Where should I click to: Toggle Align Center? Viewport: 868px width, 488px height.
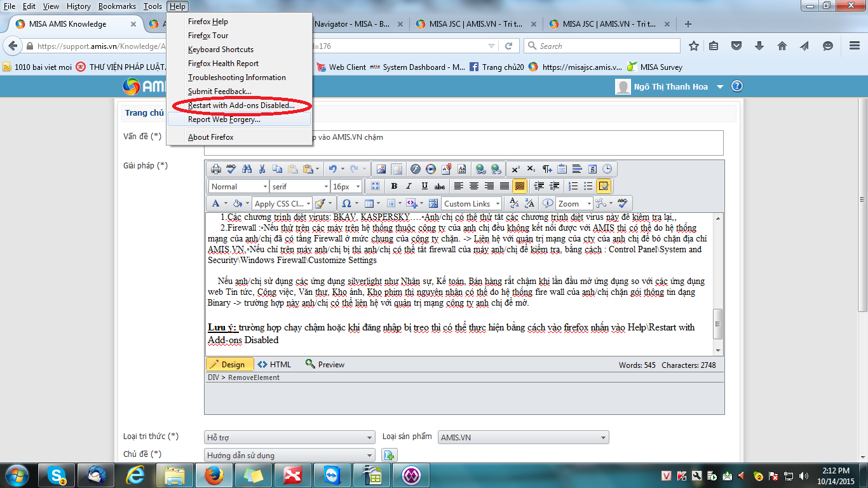click(473, 186)
